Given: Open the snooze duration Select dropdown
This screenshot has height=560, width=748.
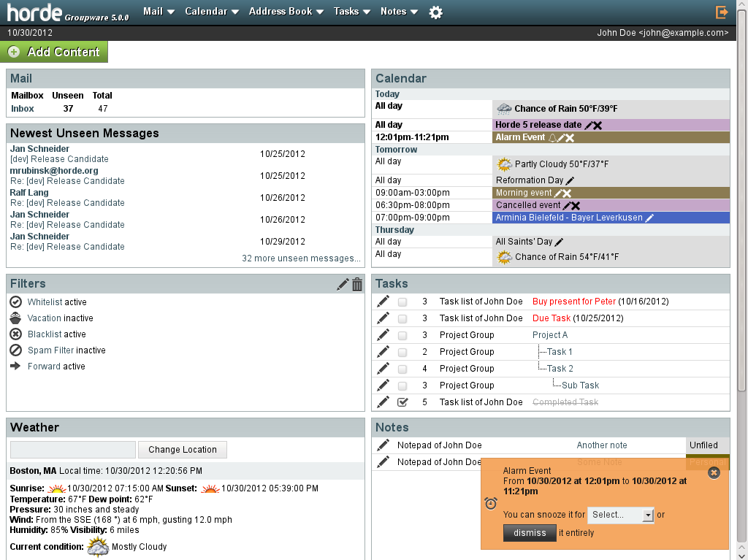Looking at the screenshot, I should point(620,515).
